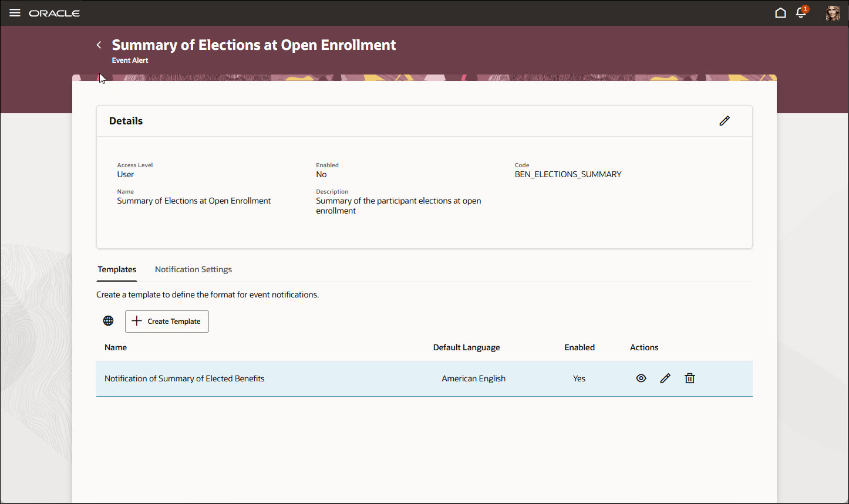Screen dimensions: 849x504
Task: Click the Name value in Details
Action: 194,201
